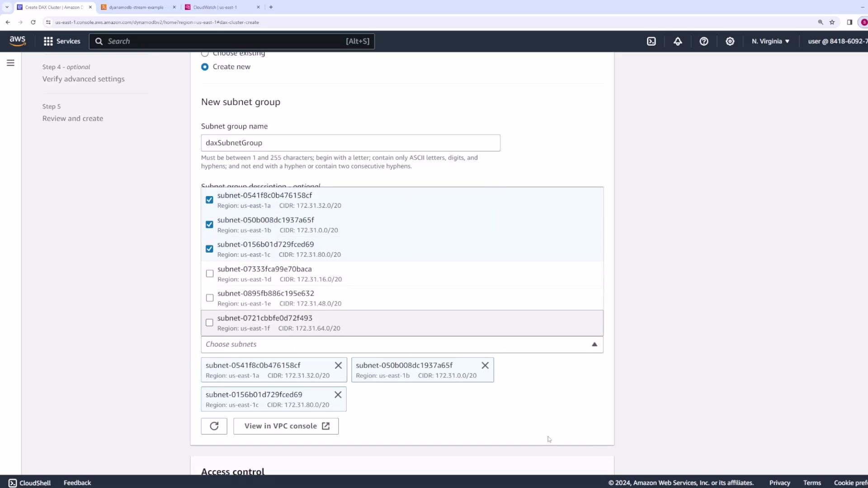Close the CloudWatch tab
868x488 pixels.
tap(258, 7)
